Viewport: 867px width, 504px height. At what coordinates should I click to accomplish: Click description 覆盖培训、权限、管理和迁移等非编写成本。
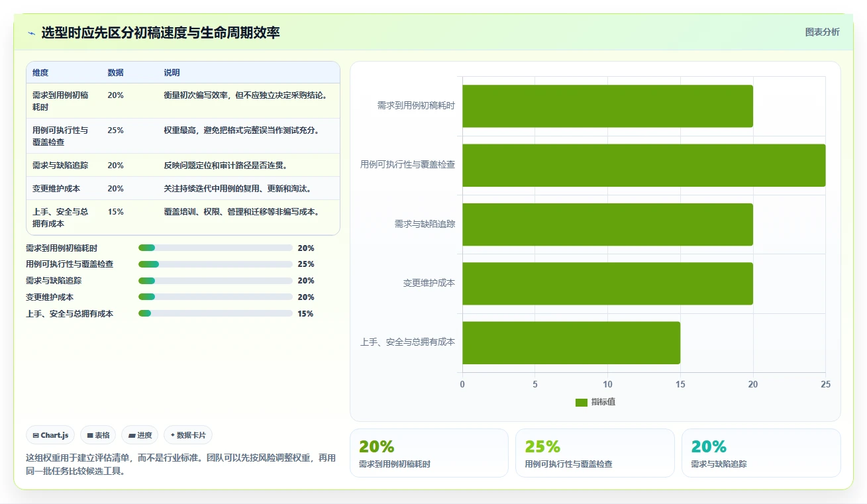tap(243, 212)
